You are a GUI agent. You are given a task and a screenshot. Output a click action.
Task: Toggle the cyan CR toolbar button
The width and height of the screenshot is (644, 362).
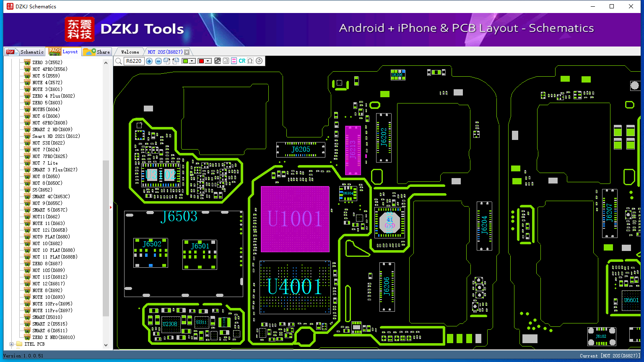coord(242,61)
